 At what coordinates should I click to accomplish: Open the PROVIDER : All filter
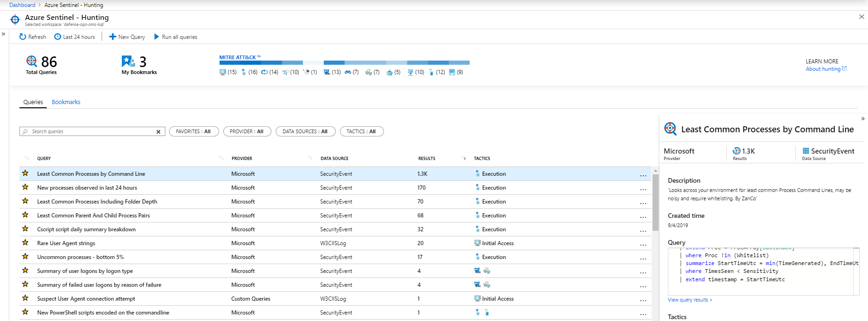246,131
